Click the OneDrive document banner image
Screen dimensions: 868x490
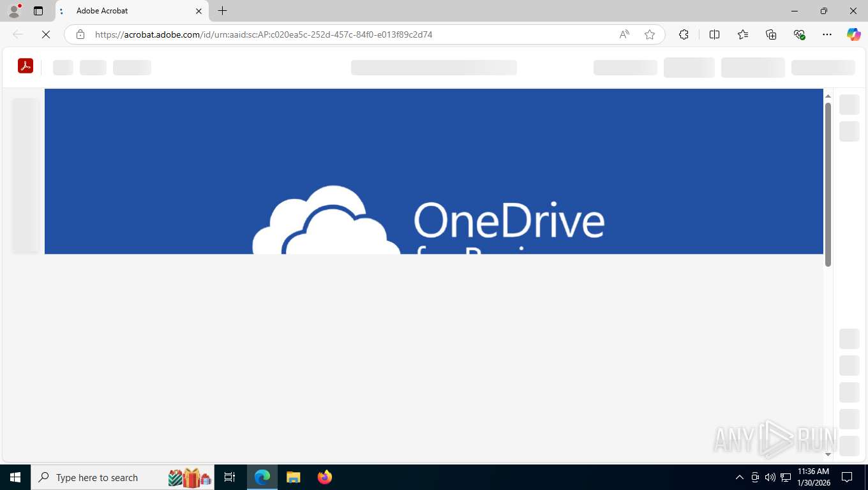(434, 171)
